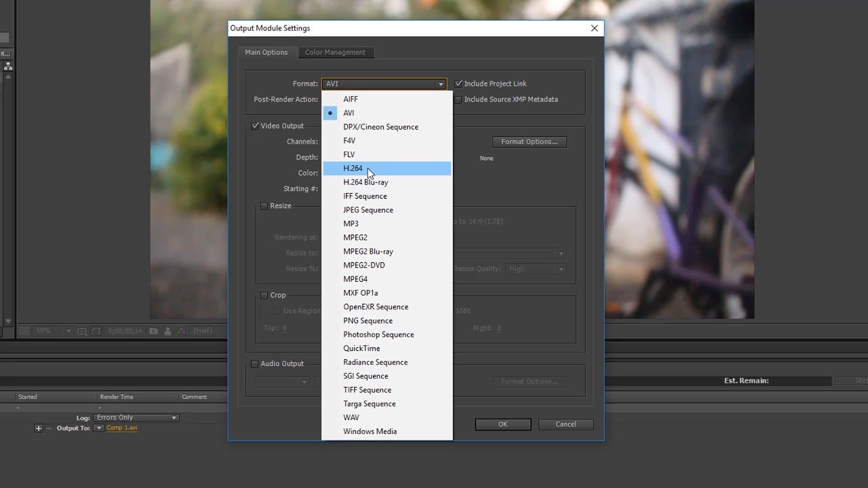Enable the Audio Output checkbox
The height and width of the screenshot is (488, 868).
255,364
